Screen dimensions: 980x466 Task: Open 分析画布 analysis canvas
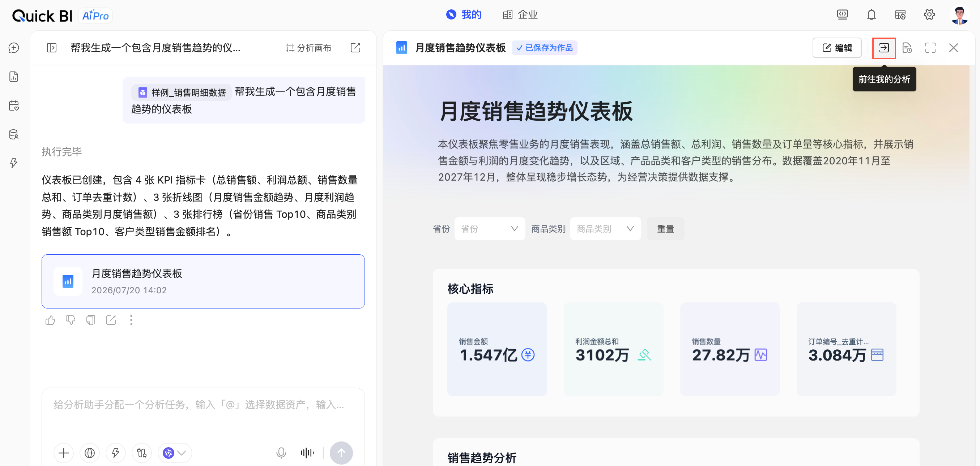(x=308, y=48)
